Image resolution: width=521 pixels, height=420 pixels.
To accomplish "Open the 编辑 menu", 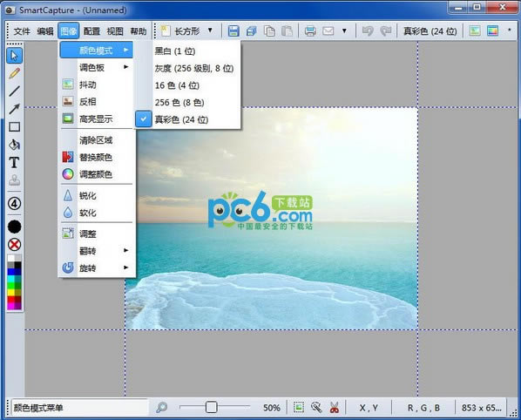I will pos(45,31).
